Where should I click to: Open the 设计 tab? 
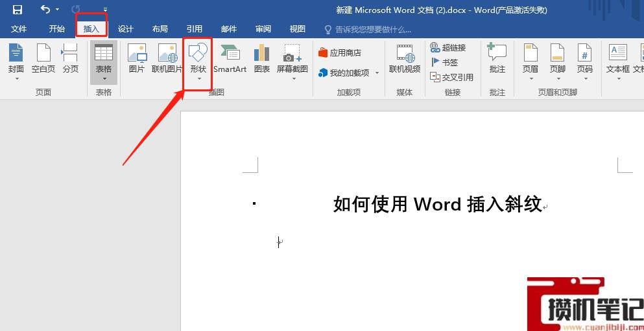pos(126,29)
